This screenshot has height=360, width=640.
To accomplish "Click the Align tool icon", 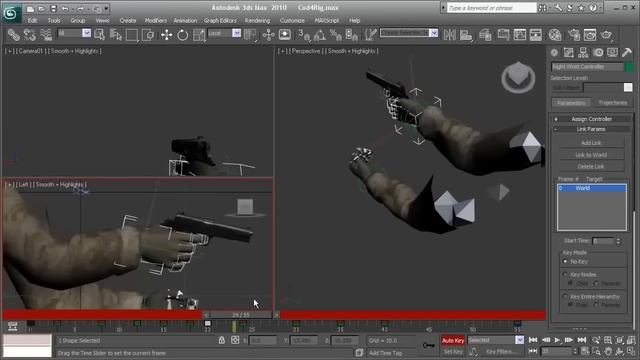I will coord(466,35).
